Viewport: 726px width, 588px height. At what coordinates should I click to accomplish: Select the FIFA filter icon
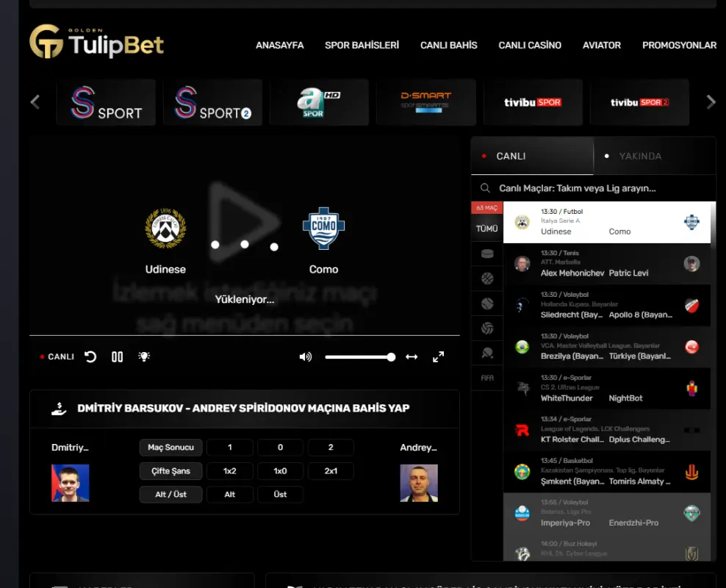click(x=487, y=378)
